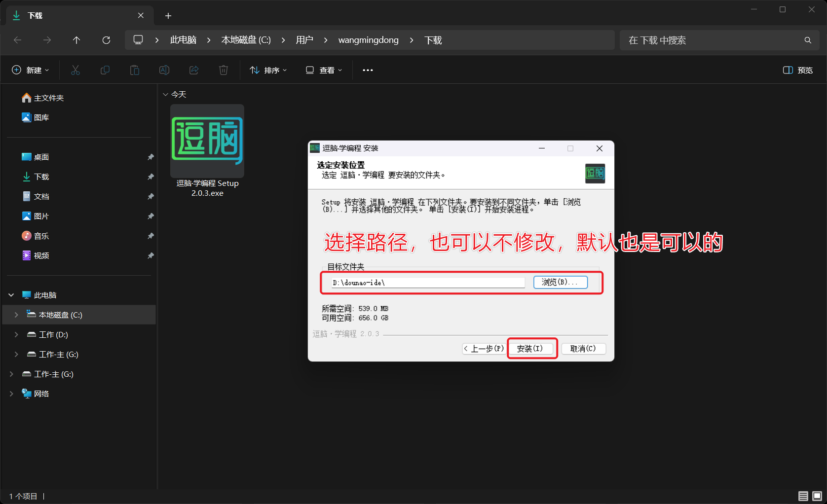Open the 排序 sort dropdown
Image resolution: width=827 pixels, height=504 pixels.
(x=268, y=70)
